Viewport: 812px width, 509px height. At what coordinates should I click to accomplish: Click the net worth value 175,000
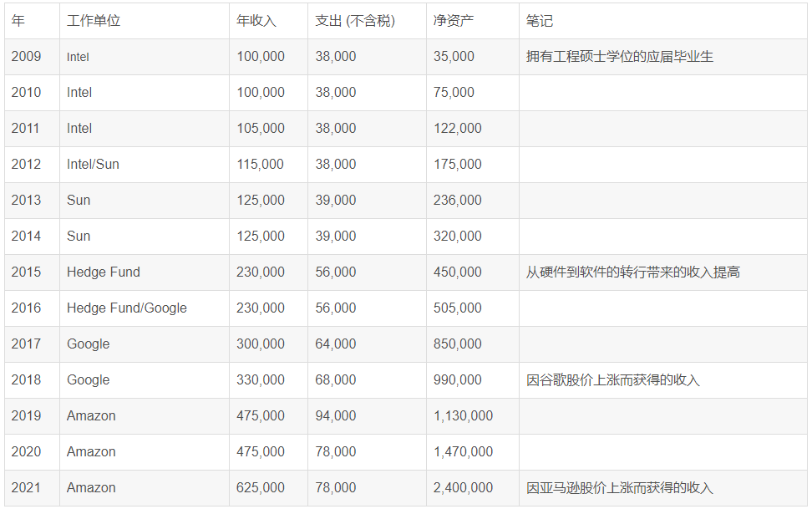click(457, 165)
